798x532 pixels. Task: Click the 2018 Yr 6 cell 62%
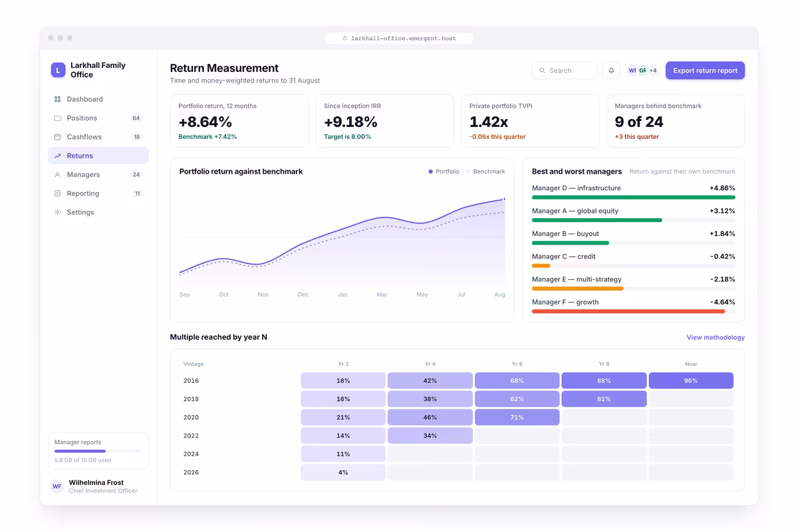[x=517, y=399]
